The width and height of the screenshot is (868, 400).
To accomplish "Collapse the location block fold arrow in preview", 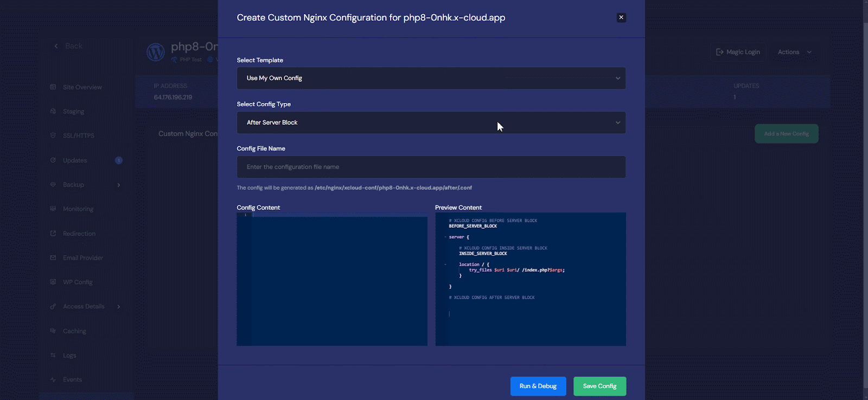I will [x=445, y=264].
